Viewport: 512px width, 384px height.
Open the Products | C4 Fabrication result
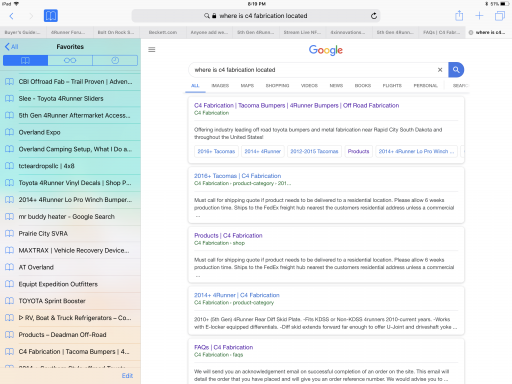point(228,235)
